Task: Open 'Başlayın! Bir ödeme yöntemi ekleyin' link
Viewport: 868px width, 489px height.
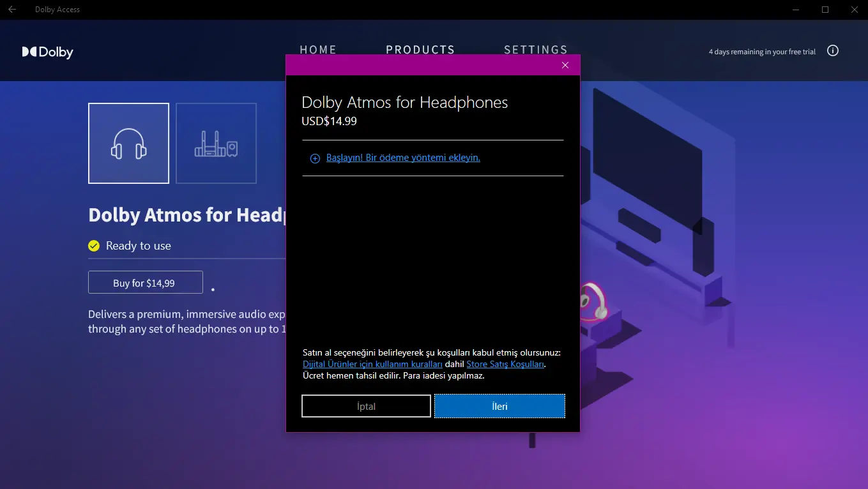Action: (403, 158)
